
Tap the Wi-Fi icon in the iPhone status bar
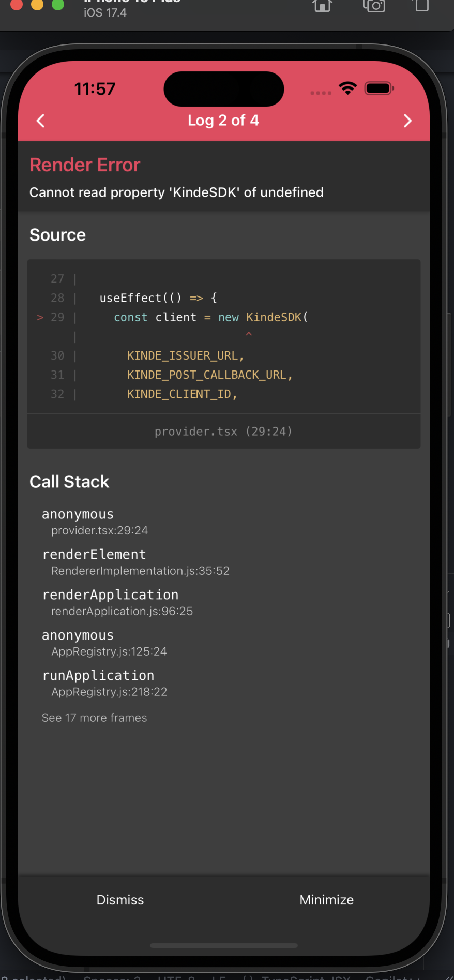click(x=348, y=88)
